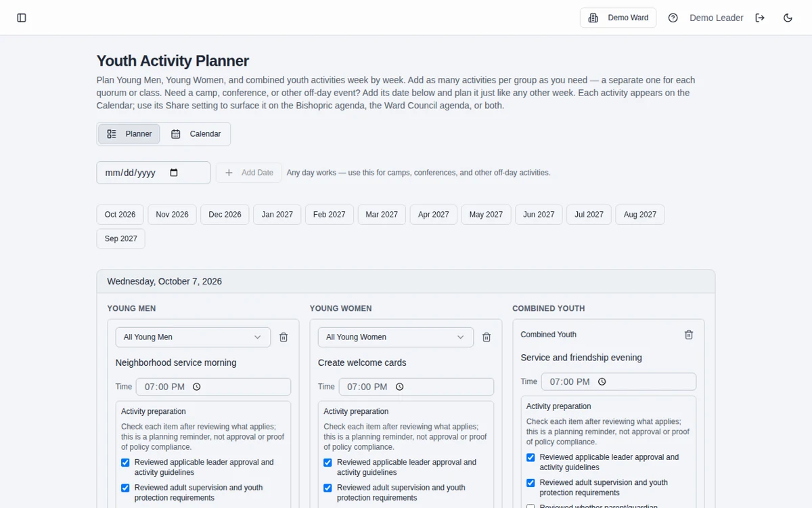Switch to dark mode moon icon
Viewport: 812px width, 508px height.
788,18
